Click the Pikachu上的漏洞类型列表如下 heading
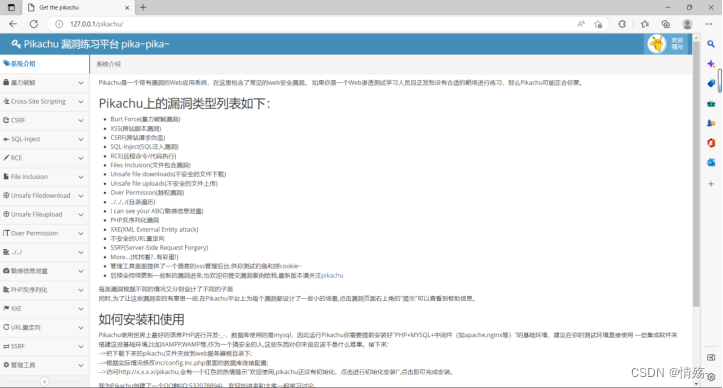Image resolution: width=723 pixels, height=388 pixels. click(184, 103)
